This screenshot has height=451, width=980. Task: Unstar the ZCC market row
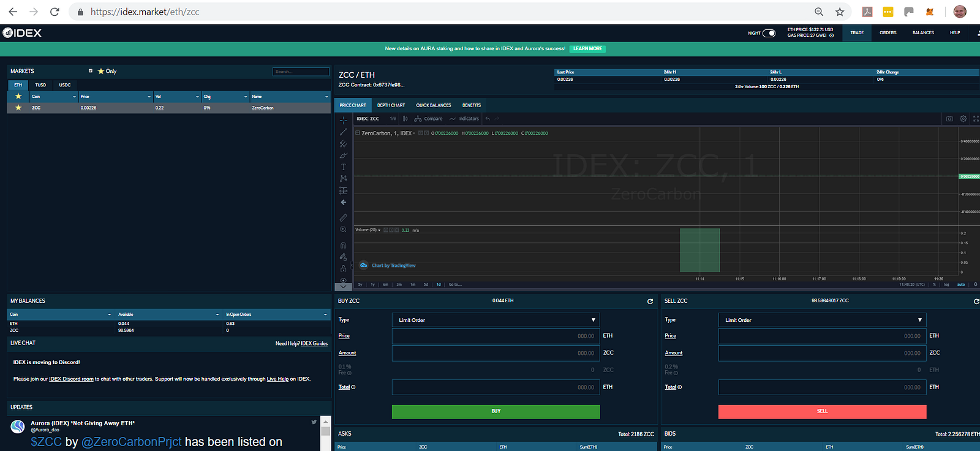point(18,108)
